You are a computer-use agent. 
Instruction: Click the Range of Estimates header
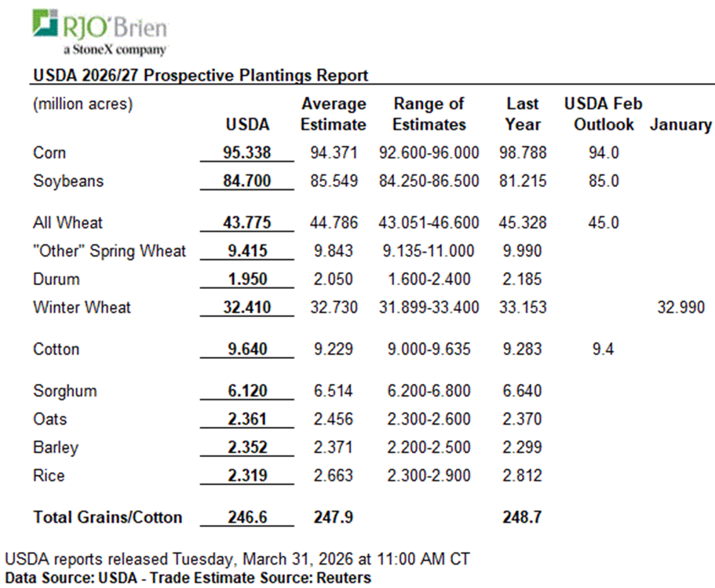[429, 114]
